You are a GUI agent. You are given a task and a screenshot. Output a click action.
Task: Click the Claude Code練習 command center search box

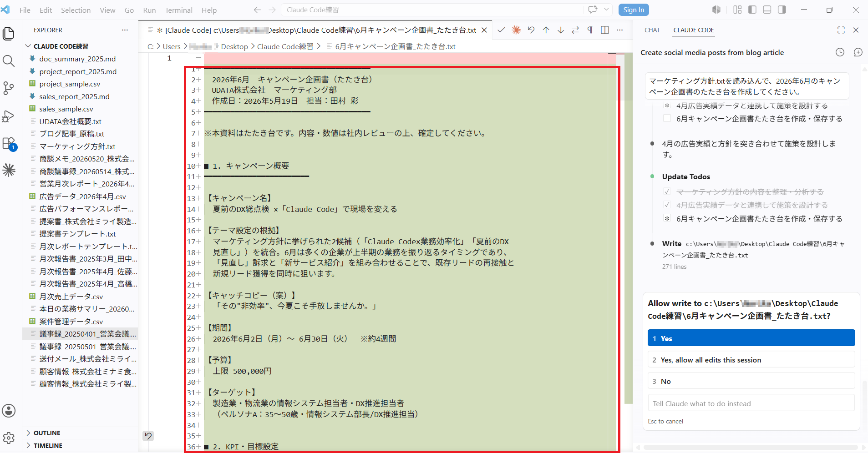pyautogui.click(x=432, y=10)
